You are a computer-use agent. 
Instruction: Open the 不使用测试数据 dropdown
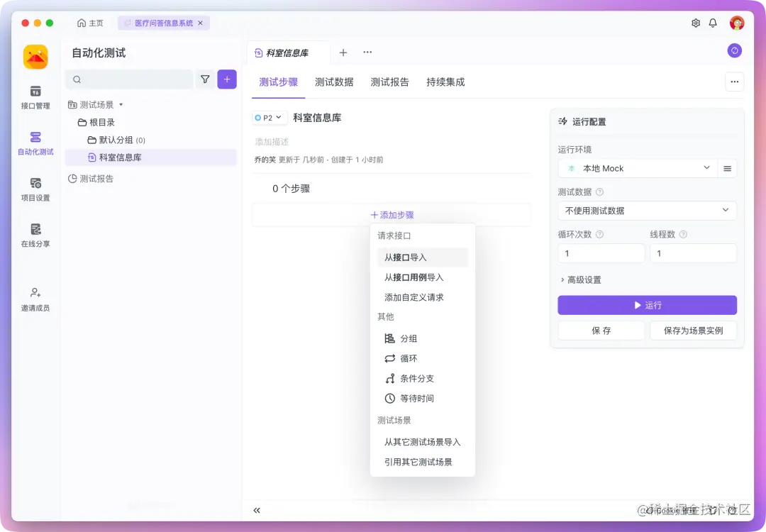pos(646,210)
